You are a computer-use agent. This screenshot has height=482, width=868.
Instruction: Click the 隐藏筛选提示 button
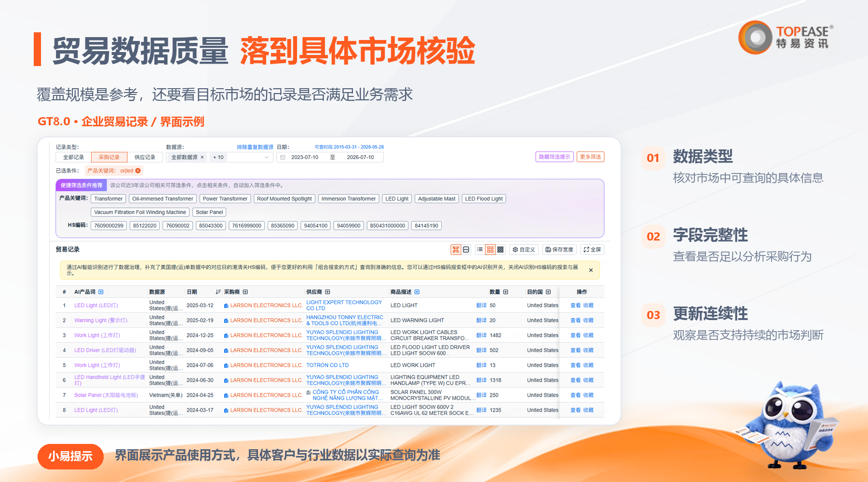pos(555,157)
